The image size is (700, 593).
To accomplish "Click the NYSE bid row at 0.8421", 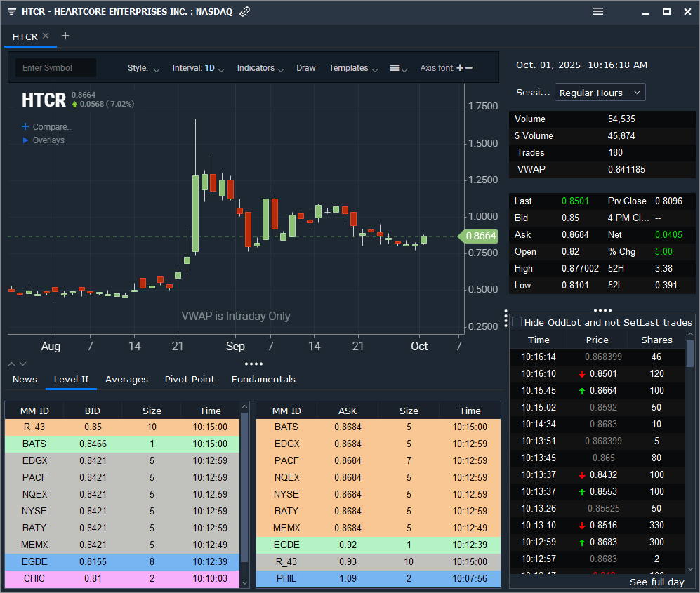I will [122, 512].
